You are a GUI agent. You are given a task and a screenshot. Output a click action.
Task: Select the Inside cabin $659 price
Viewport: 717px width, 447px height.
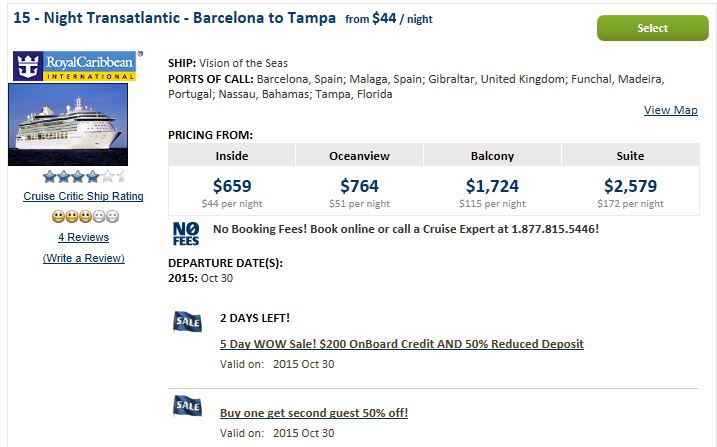[x=232, y=186]
